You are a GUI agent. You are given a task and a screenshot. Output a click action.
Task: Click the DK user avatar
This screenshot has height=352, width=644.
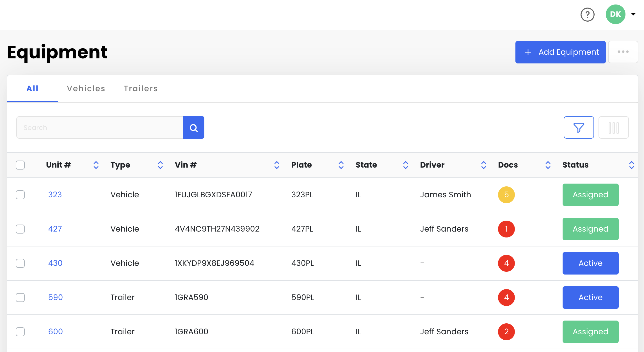tap(615, 14)
